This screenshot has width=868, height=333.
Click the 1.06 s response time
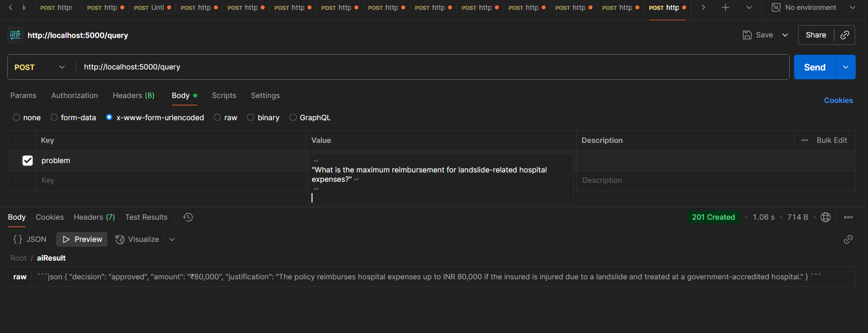click(x=764, y=217)
